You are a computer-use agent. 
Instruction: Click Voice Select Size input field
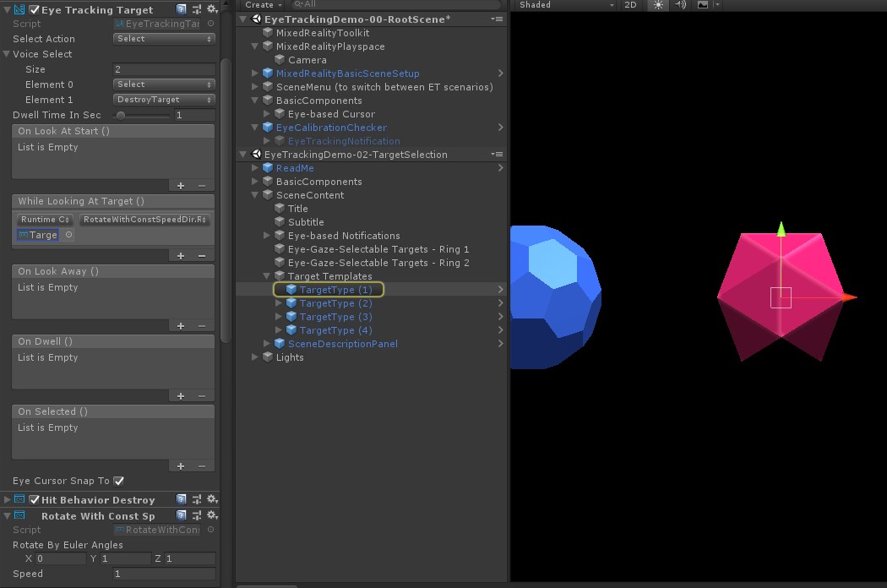click(164, 69)
